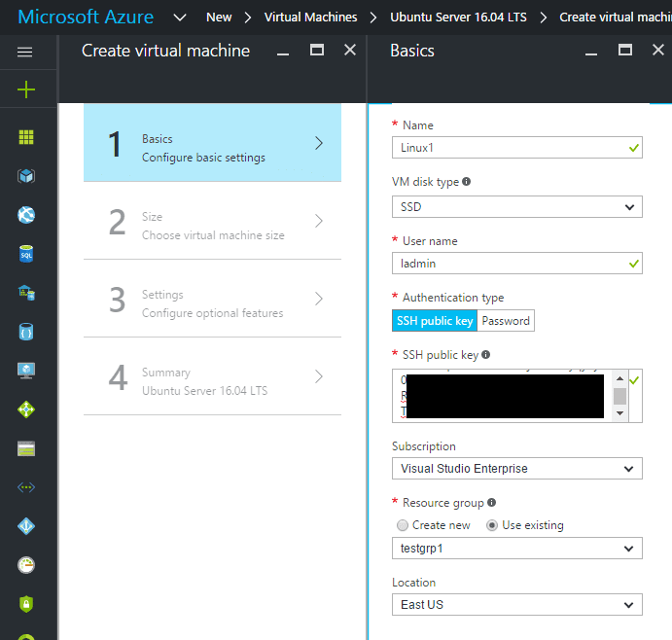Viewport: 672px width, 640px height.
Task: Open Security Center shield icon
Action: pos(26,604)
